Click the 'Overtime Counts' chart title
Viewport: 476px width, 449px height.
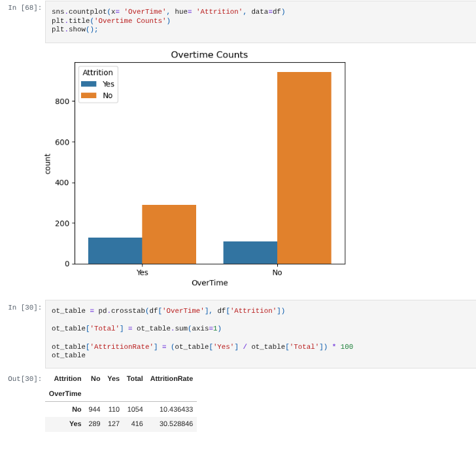209,55
